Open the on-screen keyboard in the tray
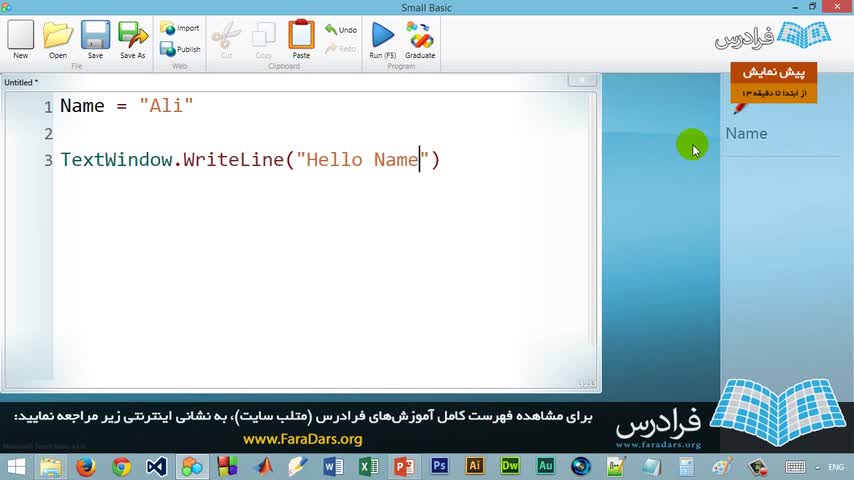Image resolution: width=854 pixels, height=480 pixels. pyautogui.click(x=795, y=467)
